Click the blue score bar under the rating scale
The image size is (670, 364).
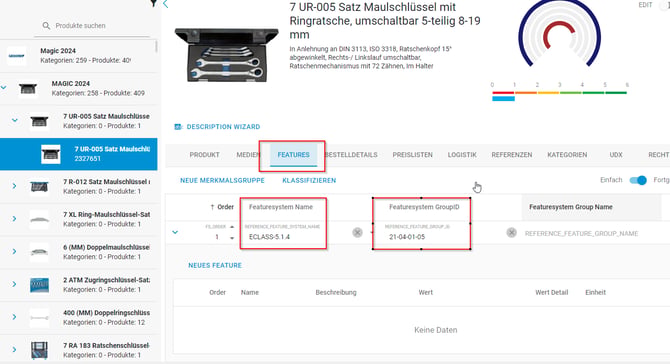coord(503,99)
